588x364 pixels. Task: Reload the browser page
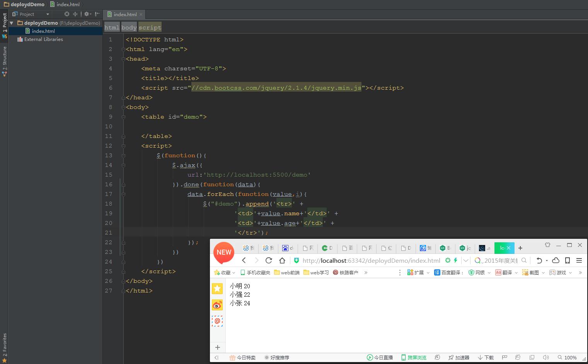pos(269,260)
